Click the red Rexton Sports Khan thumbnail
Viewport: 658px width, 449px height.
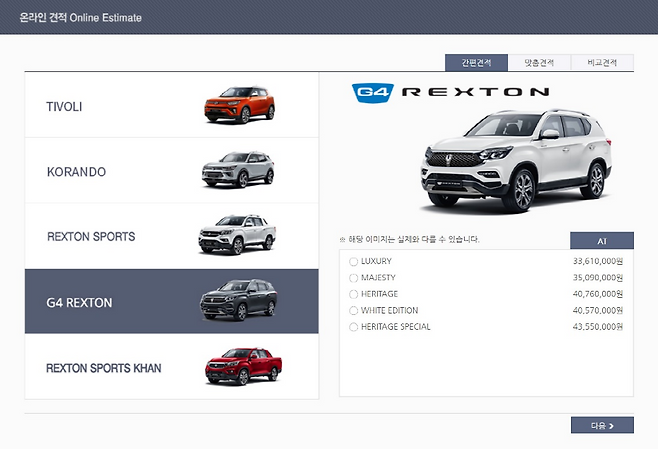(x=243, y=366)
